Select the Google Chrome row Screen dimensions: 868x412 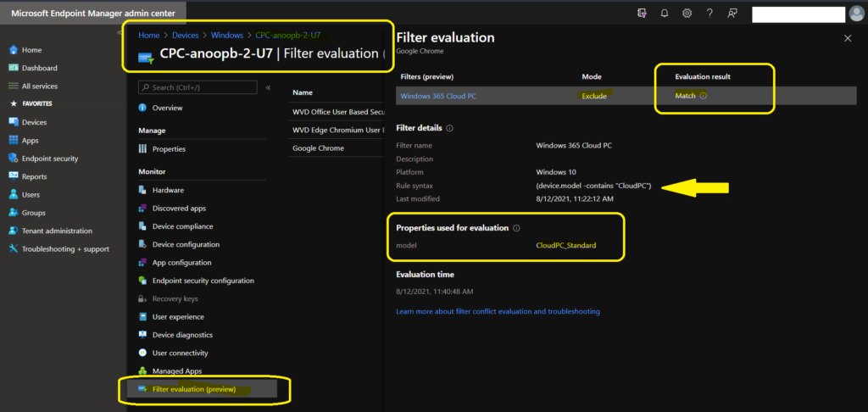[337, 148]
